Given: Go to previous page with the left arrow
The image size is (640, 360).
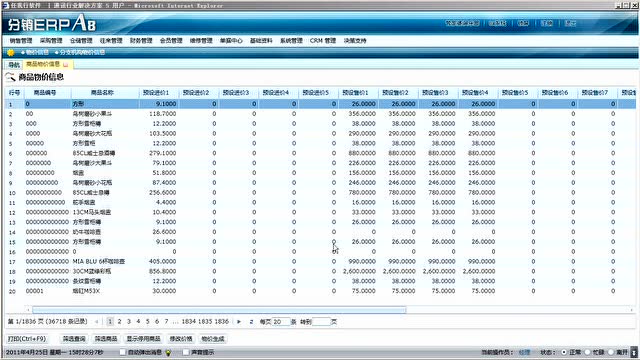Looking at the screenshot, I should 97,322.
